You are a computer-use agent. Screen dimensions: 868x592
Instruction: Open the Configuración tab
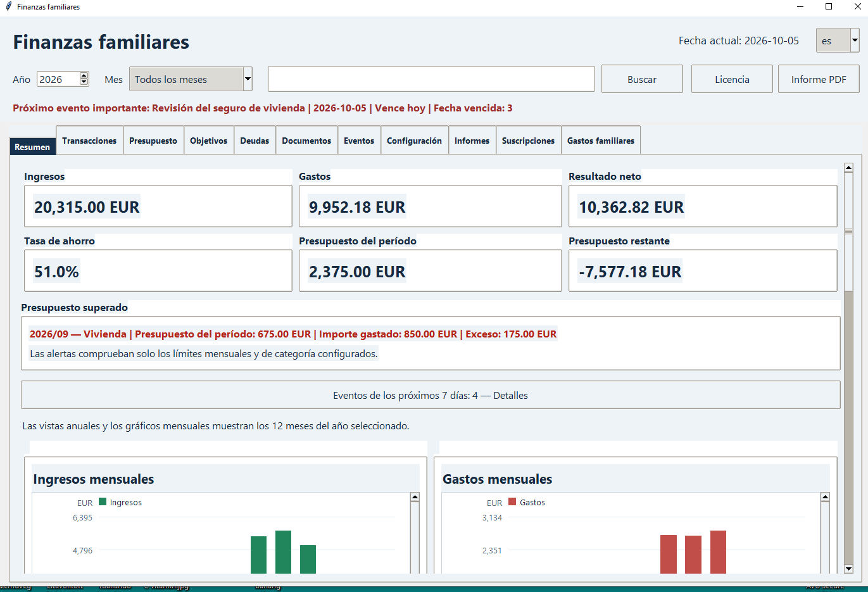pyautogui.click(x=415, y=141)
